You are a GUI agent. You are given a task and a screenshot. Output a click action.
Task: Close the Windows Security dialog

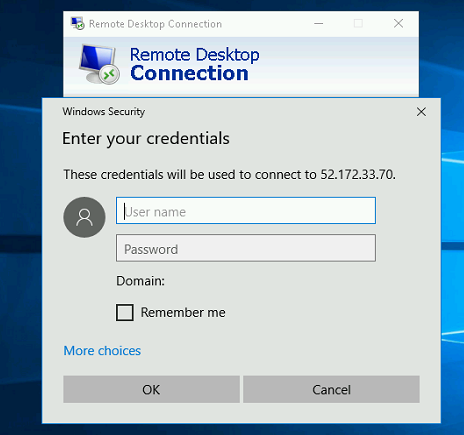(421, 112)
